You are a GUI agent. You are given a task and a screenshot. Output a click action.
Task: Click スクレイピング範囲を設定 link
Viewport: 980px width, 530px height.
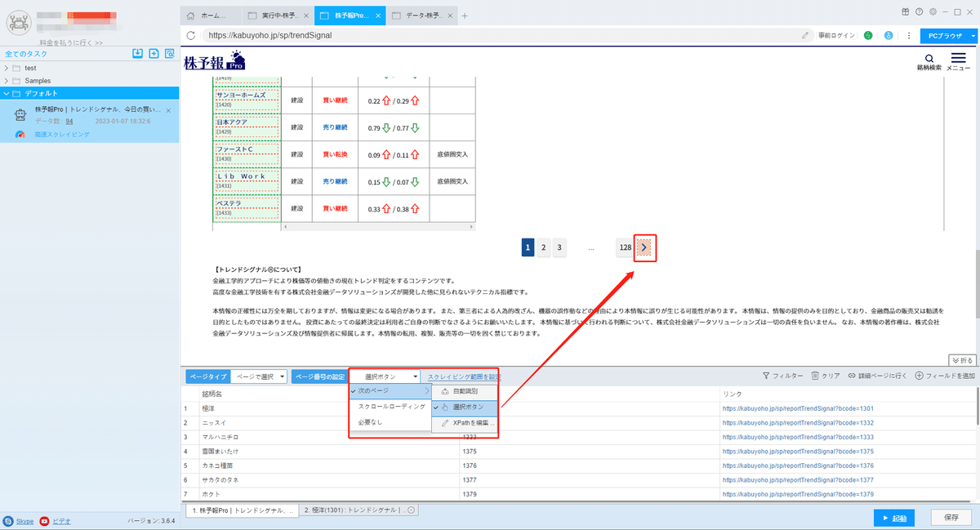[464, 376]
